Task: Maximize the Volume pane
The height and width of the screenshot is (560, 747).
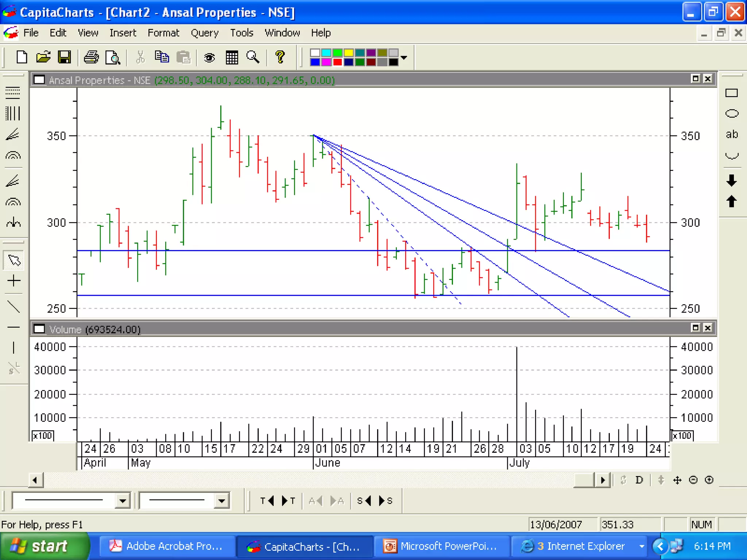Action: (695, 328)
